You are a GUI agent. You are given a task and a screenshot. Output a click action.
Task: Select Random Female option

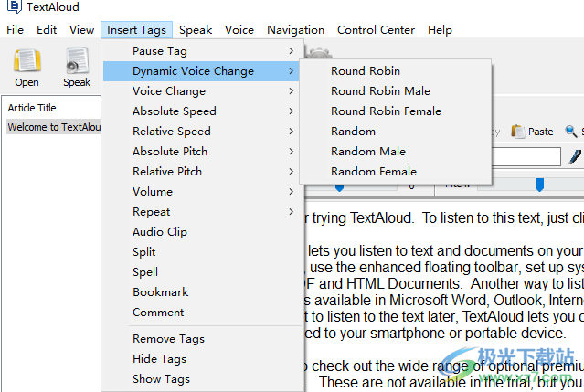[396, 172]
